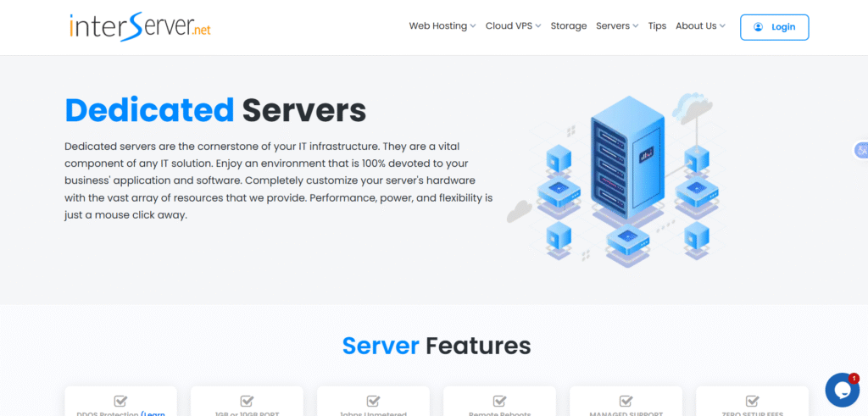Click the translate widget on the right edge
Image resolution: width=868 pixels, height=416 pixels.
[860, 151]
